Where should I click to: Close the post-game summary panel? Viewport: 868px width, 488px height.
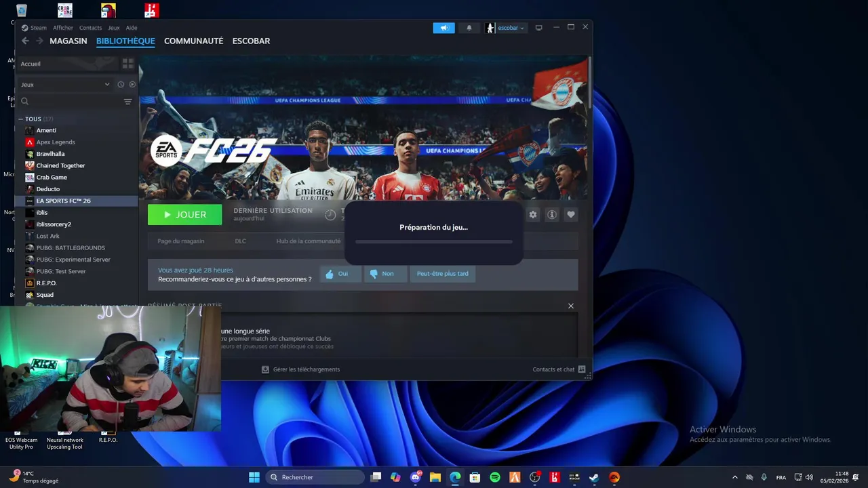click(x=571, y=306)
